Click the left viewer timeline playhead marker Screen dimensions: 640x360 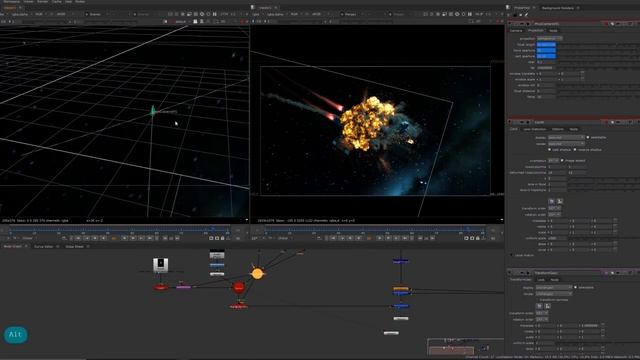point(213,229)
